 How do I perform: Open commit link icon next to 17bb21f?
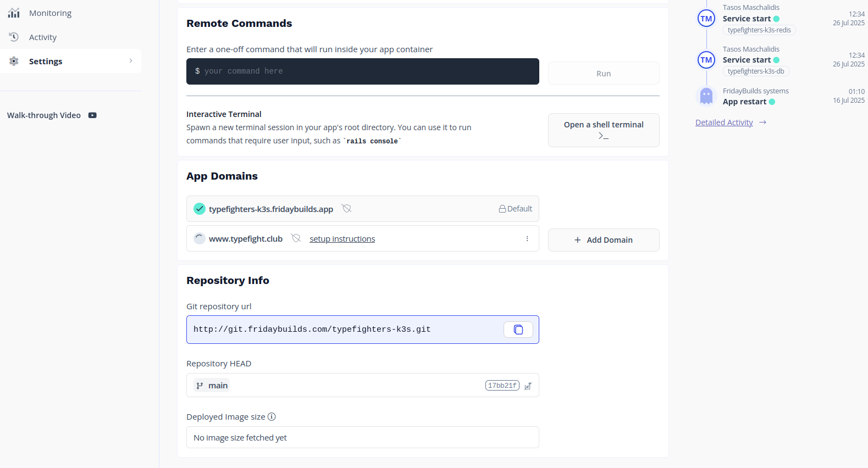pyautogui.click(x=528, y=386)
